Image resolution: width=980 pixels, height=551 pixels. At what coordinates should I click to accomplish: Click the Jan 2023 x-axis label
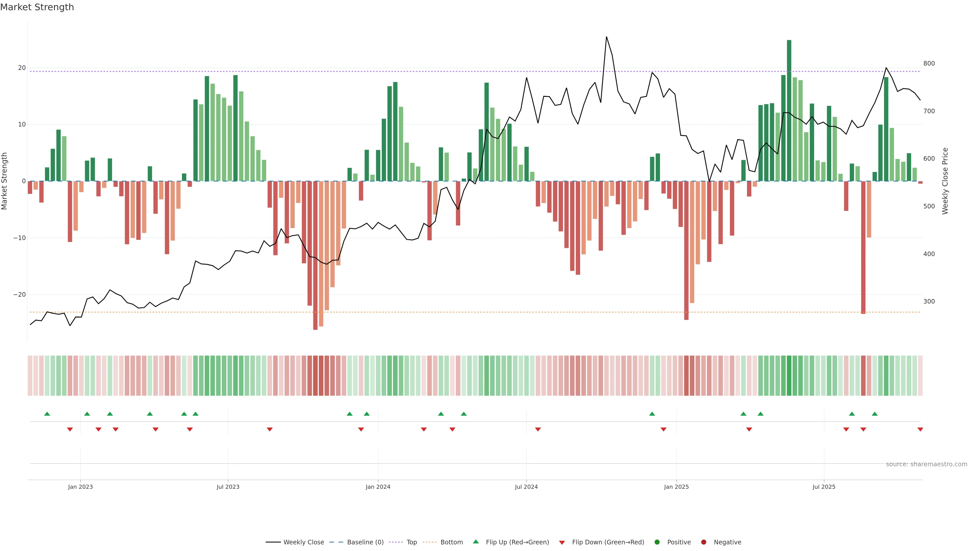[x=80, y=487]
